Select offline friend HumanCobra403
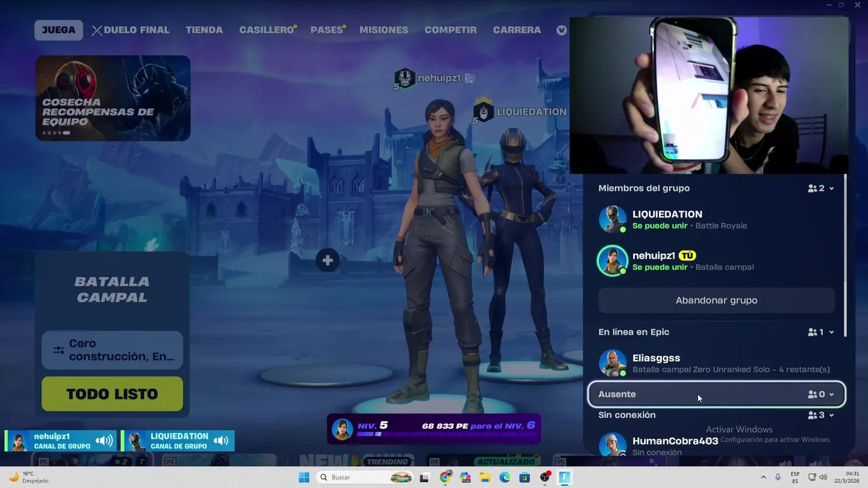 click(x=716, y=445)
